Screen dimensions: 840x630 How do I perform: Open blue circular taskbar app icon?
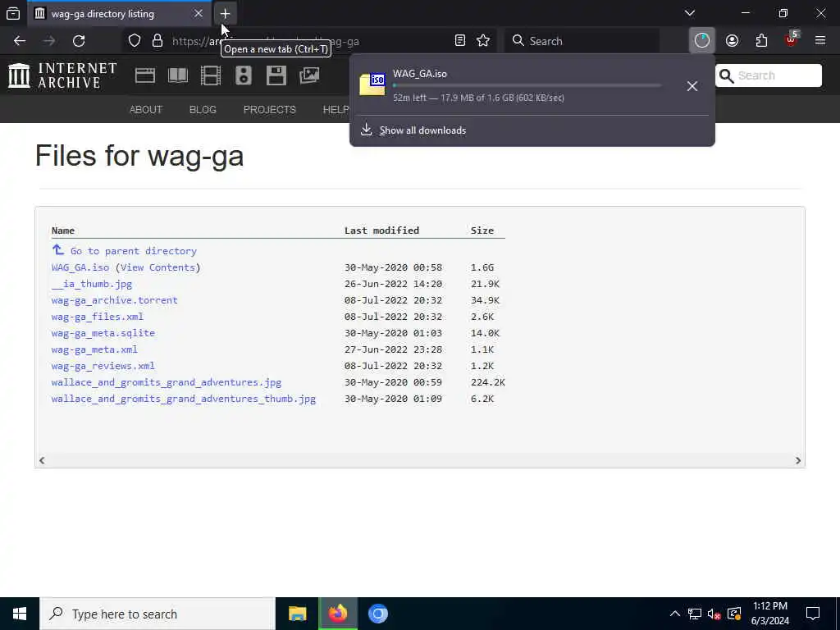point(377,614)
